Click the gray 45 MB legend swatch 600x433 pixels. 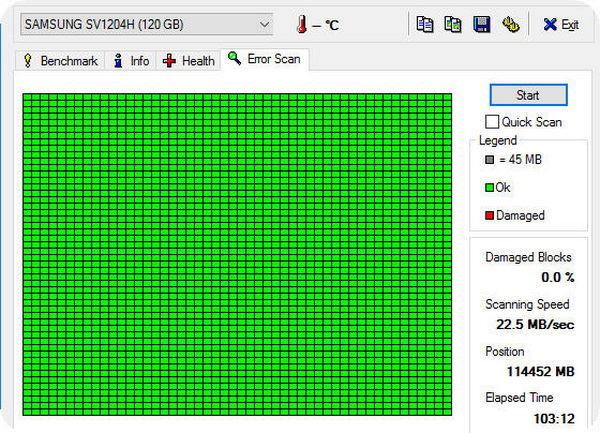pyautogui.click(x=489, y=159)
